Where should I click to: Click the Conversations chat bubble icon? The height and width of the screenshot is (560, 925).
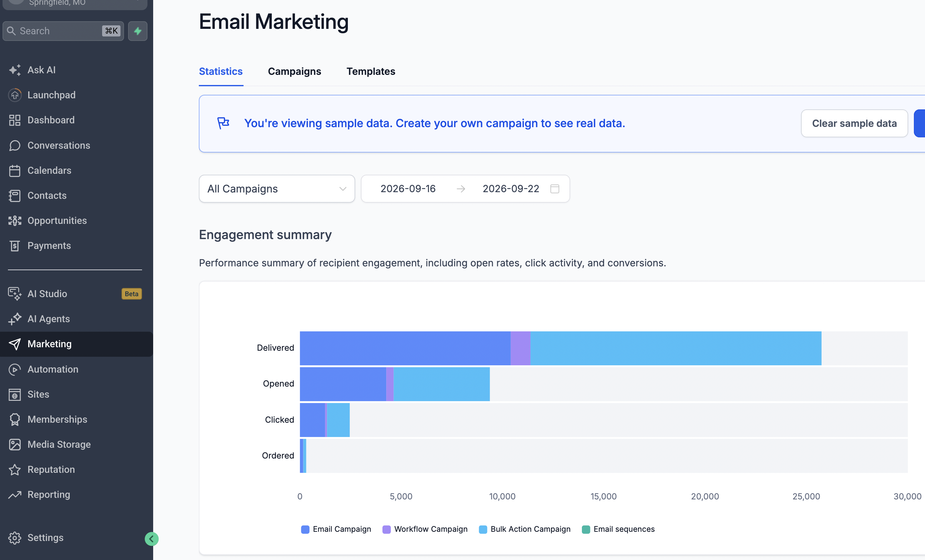[x=15, y=145]
